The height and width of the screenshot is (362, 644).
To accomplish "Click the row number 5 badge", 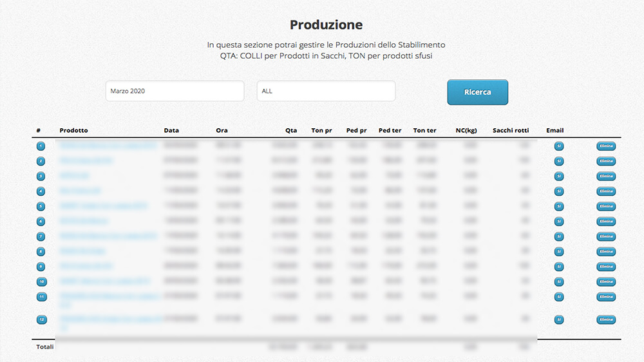I will tap(41, 206).
